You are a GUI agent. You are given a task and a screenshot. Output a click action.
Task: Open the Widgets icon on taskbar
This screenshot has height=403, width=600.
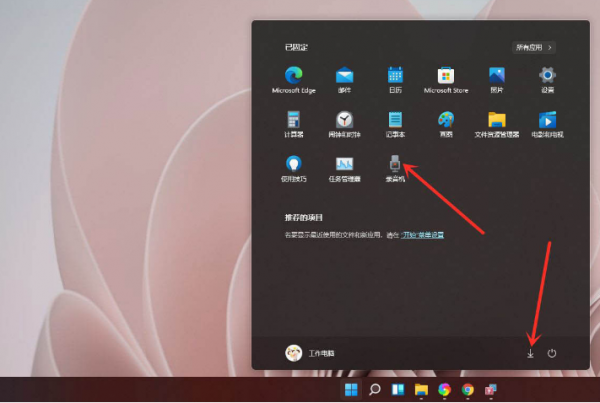click(x=398, y=390)
